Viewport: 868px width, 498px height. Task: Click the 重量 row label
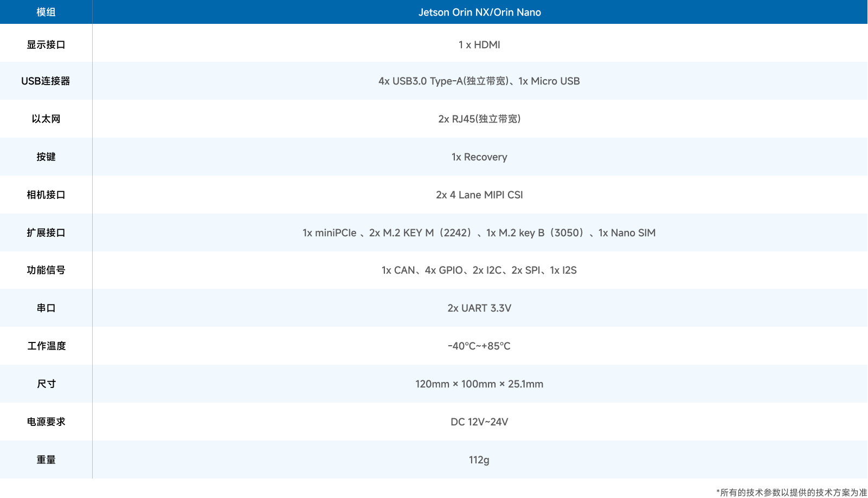coord(46,460)
